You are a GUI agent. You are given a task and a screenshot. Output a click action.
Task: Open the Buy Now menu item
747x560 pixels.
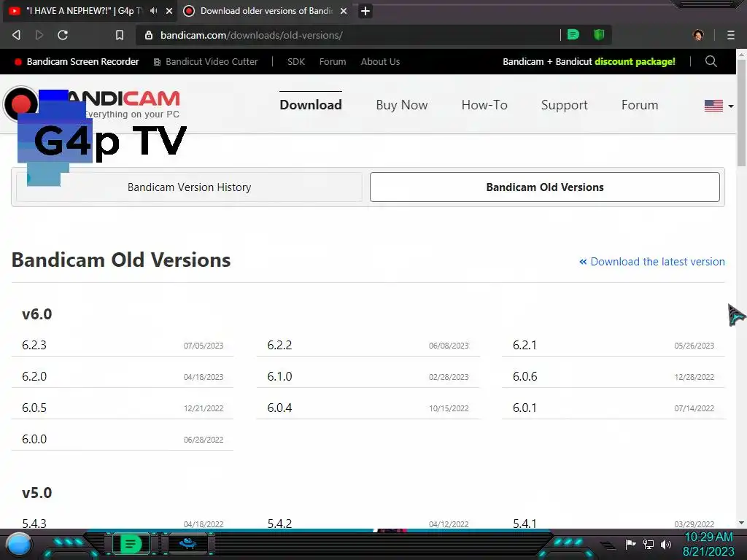[x=402, y=105]
